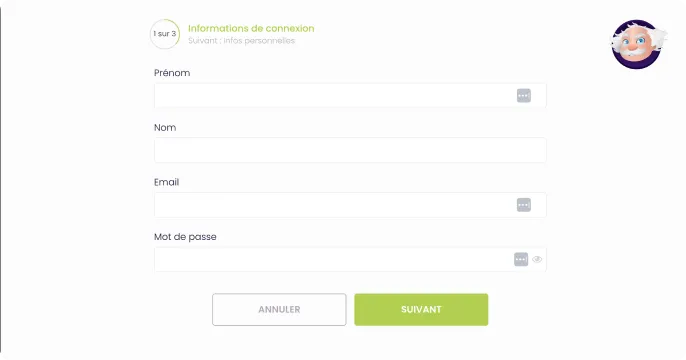The image size is (686, 360).
Task: Focus the Mot de passe field
Action: (350, 259)
